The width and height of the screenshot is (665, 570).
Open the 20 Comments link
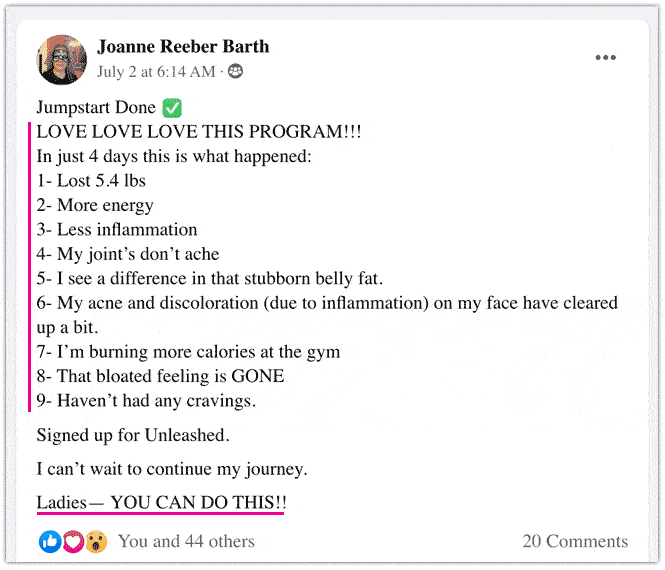tap(575, 542)
